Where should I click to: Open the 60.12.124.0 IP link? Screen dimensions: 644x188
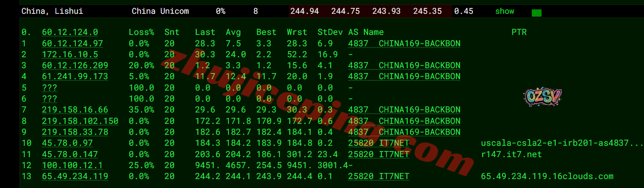pyautogui.click(x=70, y=32)
